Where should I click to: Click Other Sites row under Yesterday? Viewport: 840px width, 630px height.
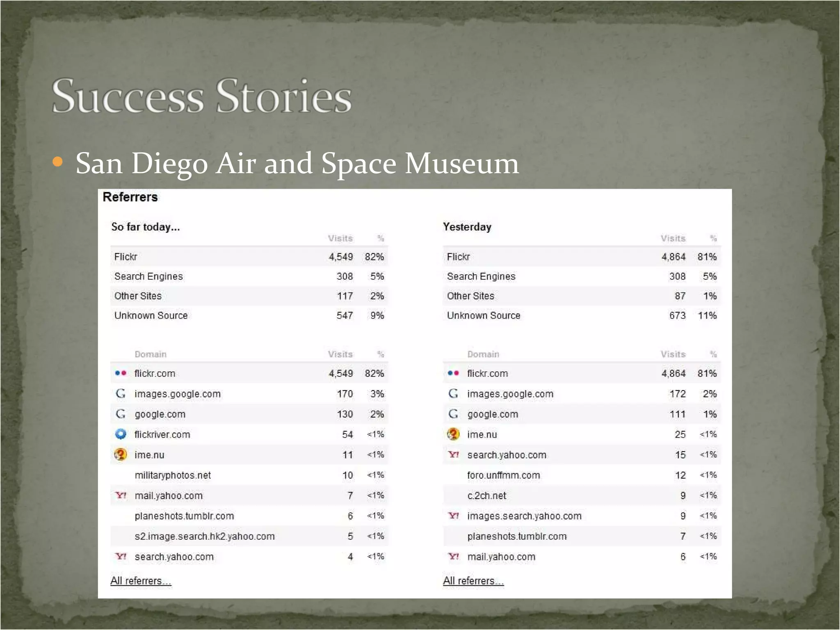point(582,296)
